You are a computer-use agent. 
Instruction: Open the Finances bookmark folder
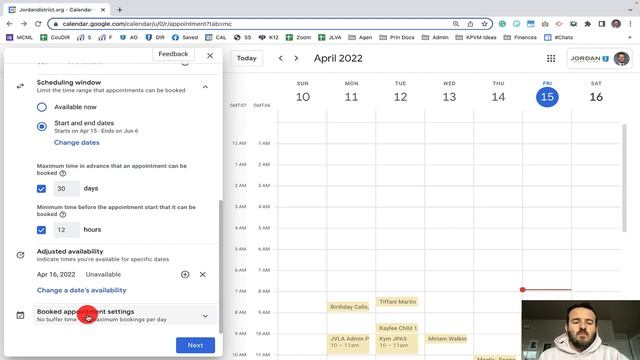pyautogui.click(x=520, y=37)
